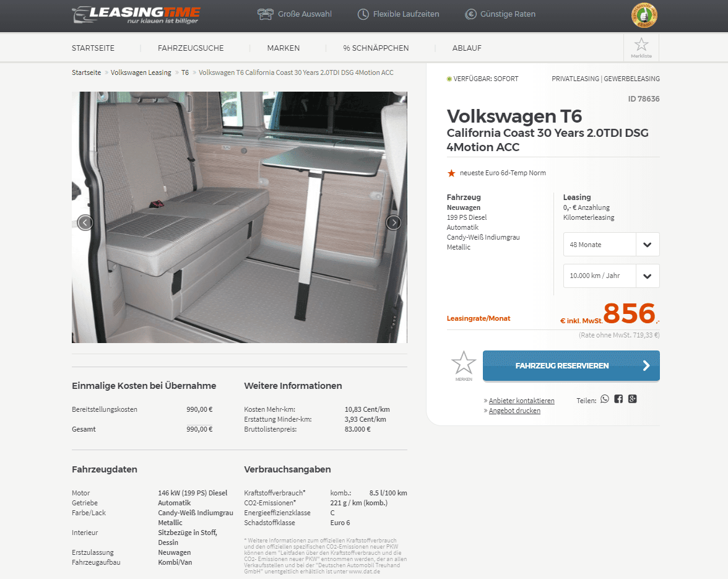The height and width of the screenshot is (579, 728).
Task: Expand the mileage chevron arrow
Action: (648, 276)
